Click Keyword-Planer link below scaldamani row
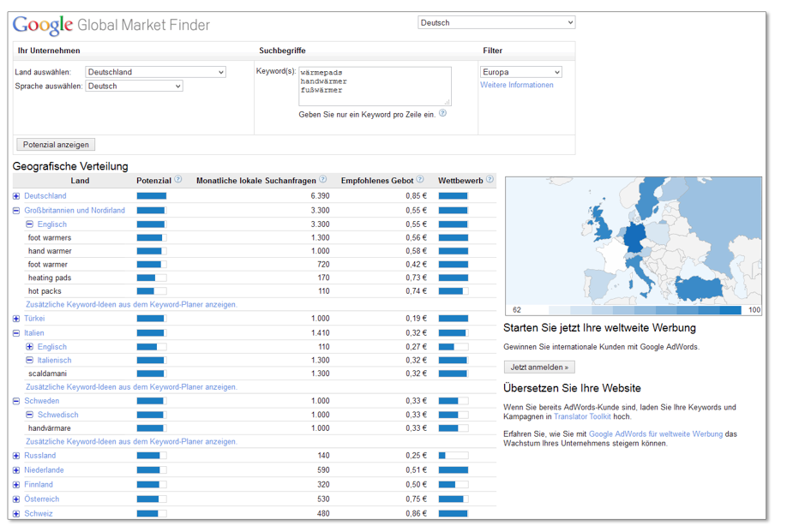The image size is (787, 532). [x=131, y=387]
